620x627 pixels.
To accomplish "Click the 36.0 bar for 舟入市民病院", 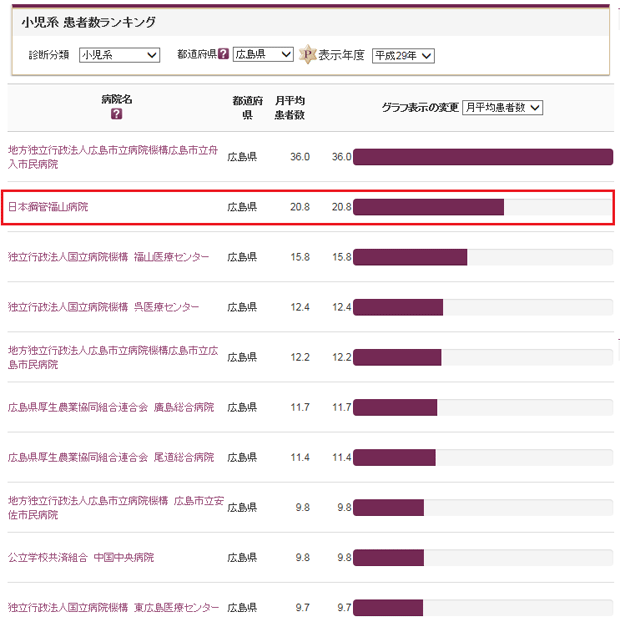I will coord(482,157).
